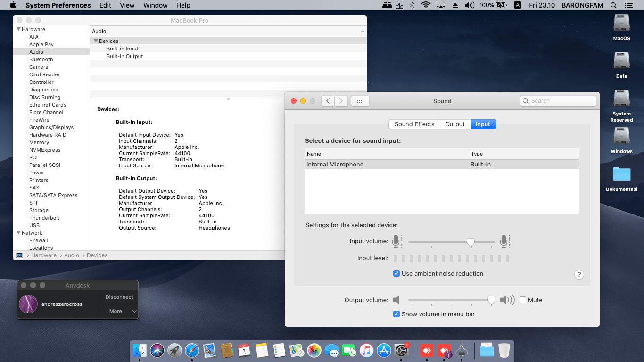Open Calendar from the Dock
Screen dimensions: 644x362
point(244,351)
